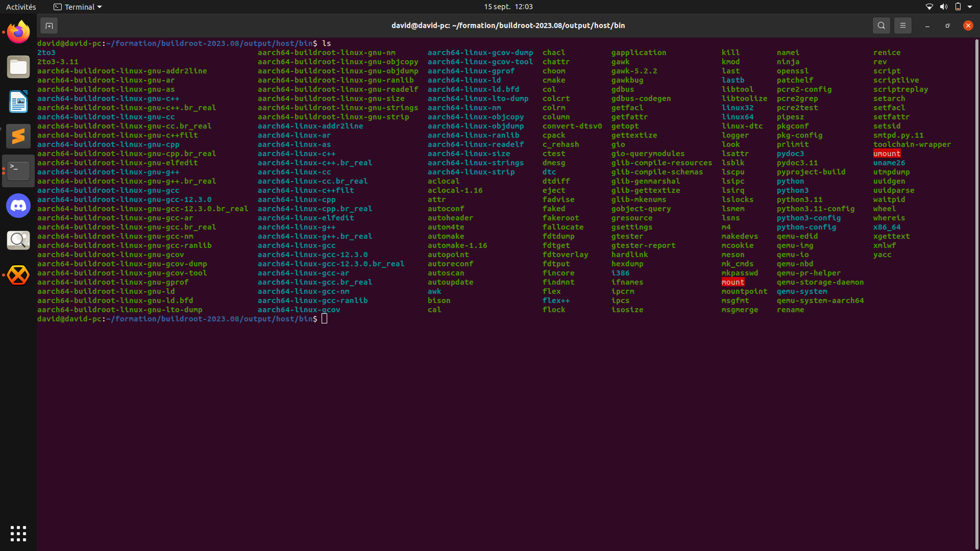Open the document viewer magnifier icon
The width and height of the screenshot is (980, 551).
pyautogui.click(x=18, y=240)
